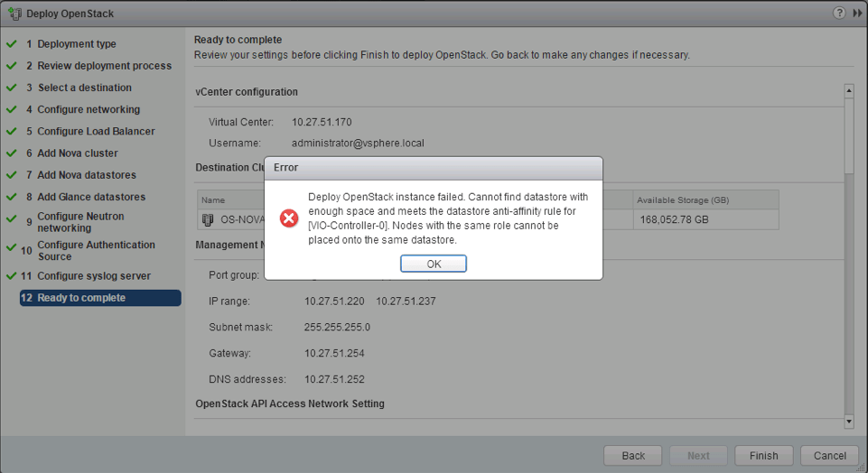
Task: Click the Error dialog title bar
Action: click(x=434, y=168)
